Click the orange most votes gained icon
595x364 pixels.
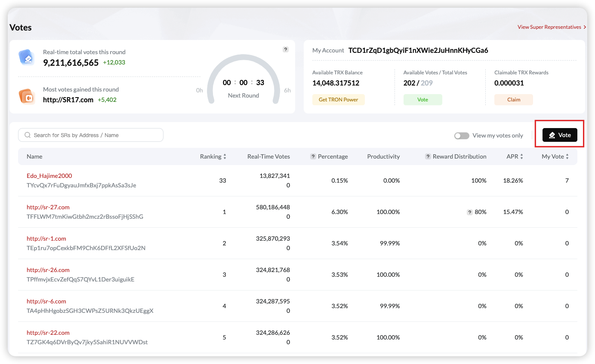[x=27, y=96]
